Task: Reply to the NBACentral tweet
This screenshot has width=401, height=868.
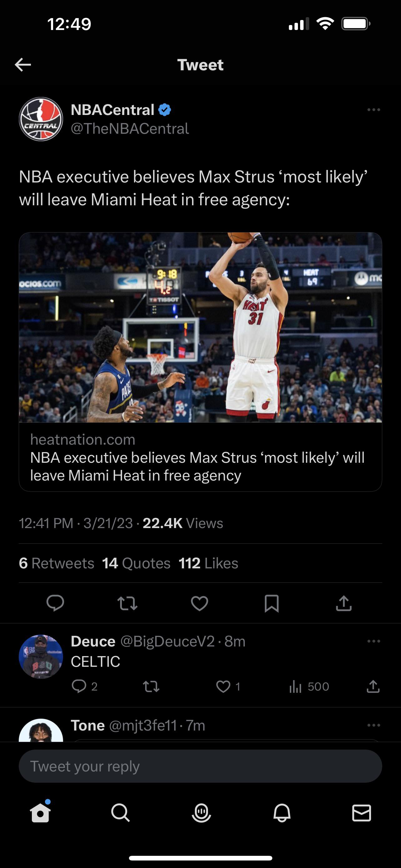Action: click(55, 603)
